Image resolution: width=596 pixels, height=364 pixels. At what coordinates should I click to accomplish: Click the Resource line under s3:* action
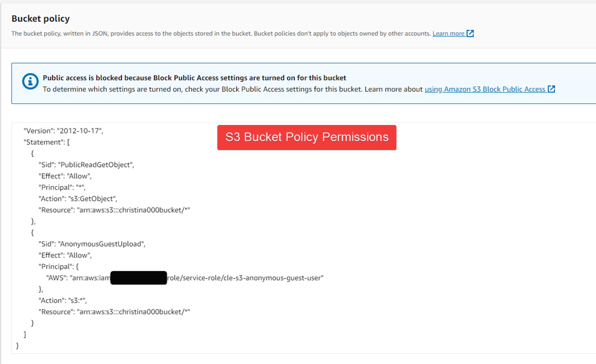tap(114, 312)
